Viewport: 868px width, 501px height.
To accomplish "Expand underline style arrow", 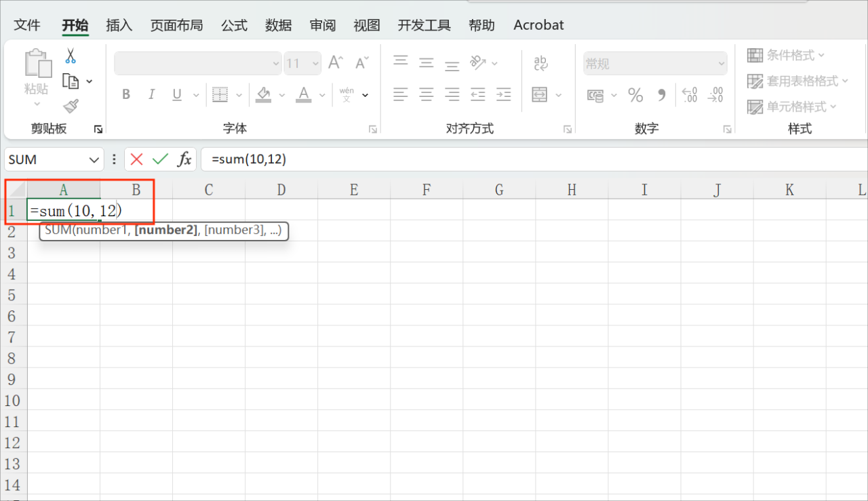I will tap(196, 96).
